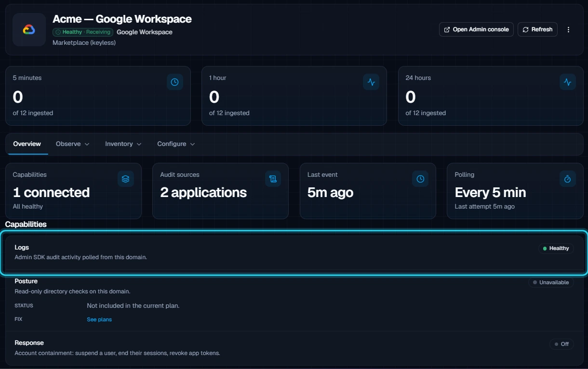Click the STATUS label in Posture row

click(x=24, y=306)
